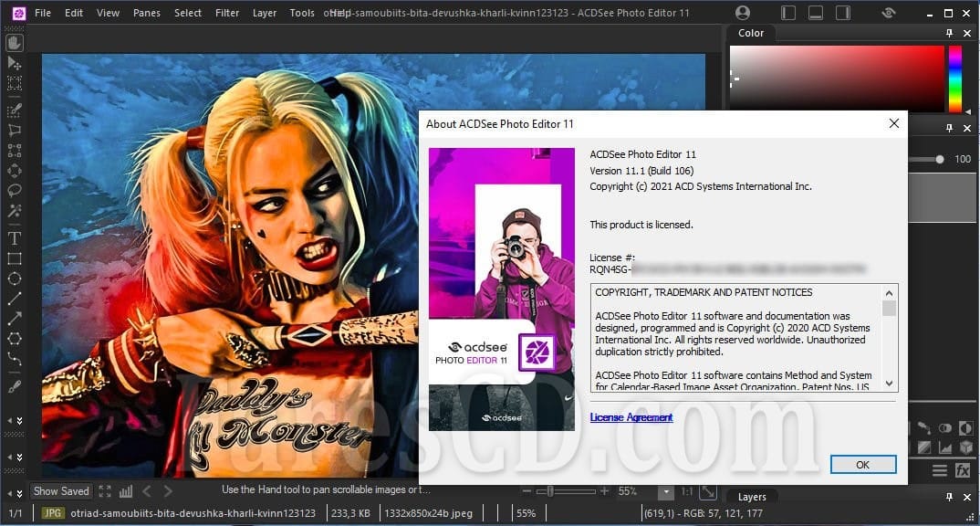
Task: Select the tool with four linked squares
Action: (15, 150)
